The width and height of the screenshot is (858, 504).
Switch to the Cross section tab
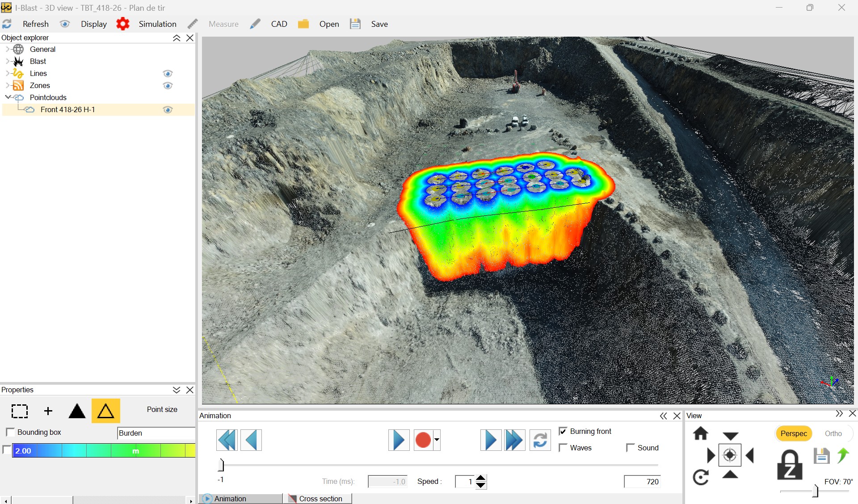(x=316, y=499)
